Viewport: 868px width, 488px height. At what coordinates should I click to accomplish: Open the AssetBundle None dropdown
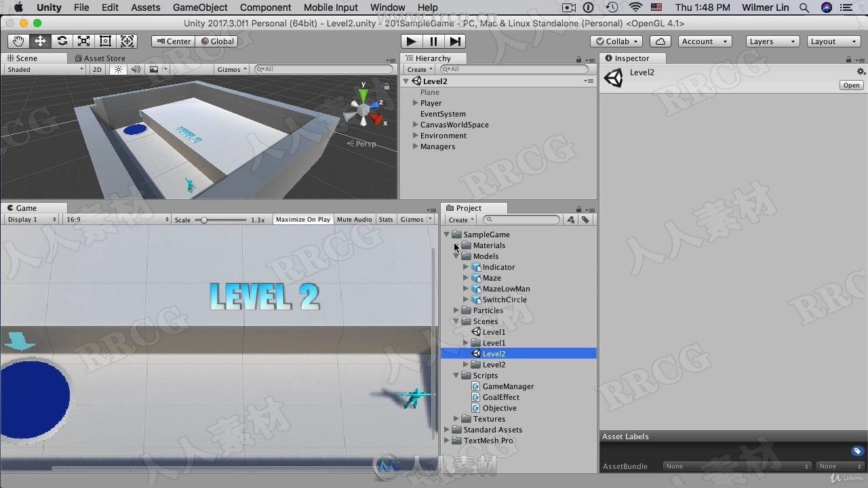click(737, 466)
